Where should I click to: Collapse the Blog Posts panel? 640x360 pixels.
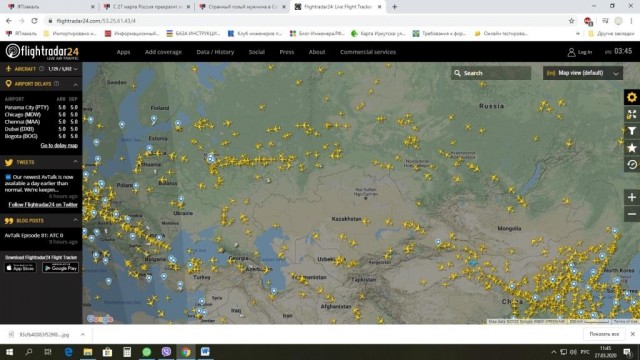tap(76, 220)
